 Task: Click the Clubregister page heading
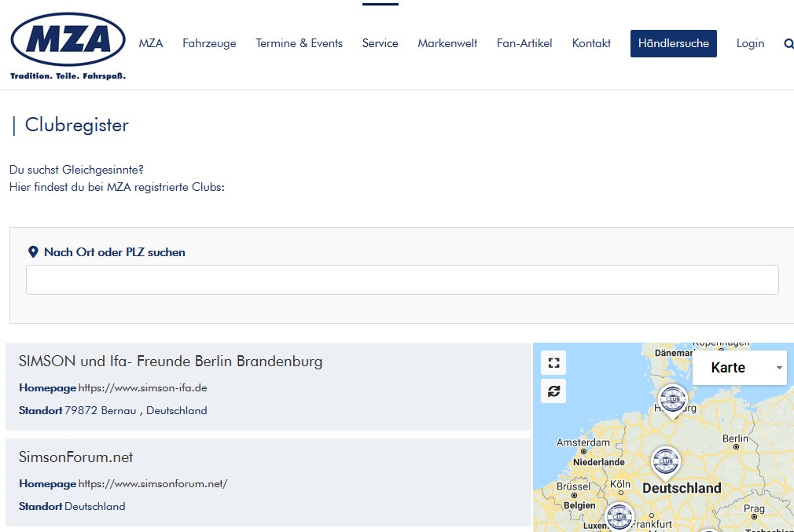(77, 125)
